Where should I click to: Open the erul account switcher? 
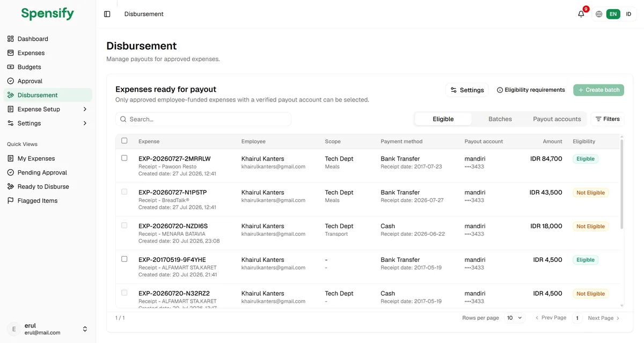48,329
